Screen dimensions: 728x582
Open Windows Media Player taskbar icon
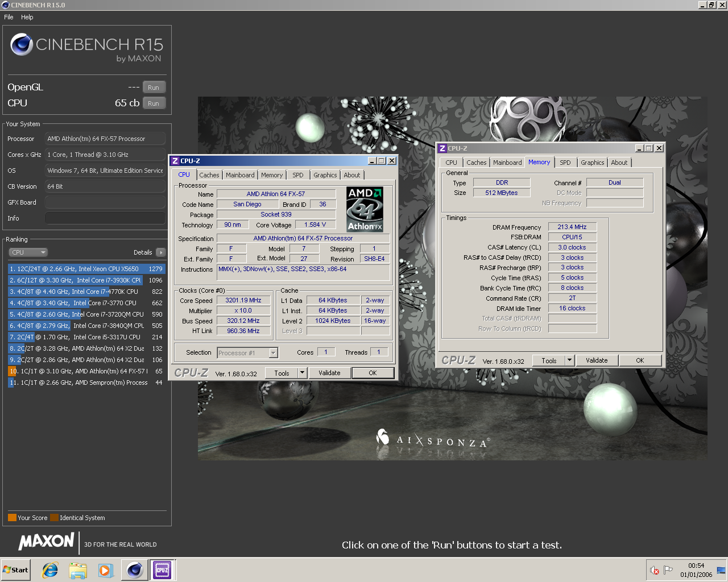tap(105, 569)
